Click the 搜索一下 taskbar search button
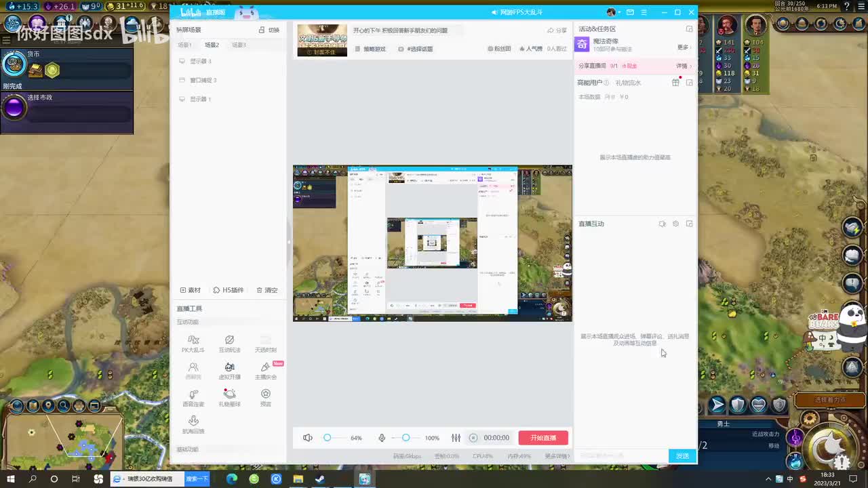868x488 pixels. 197,479
